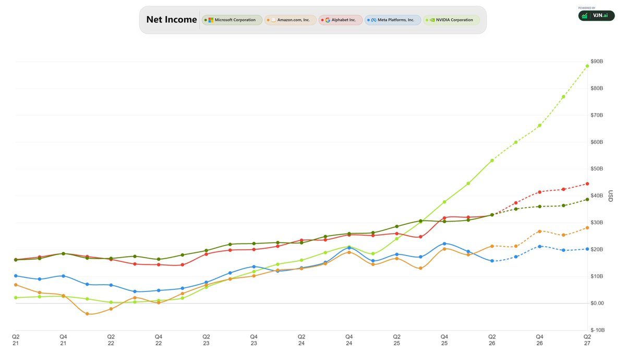Click NVIDIA's Q4 25 data point
Viewport: 626px width, 364px height.
[444, 202]
